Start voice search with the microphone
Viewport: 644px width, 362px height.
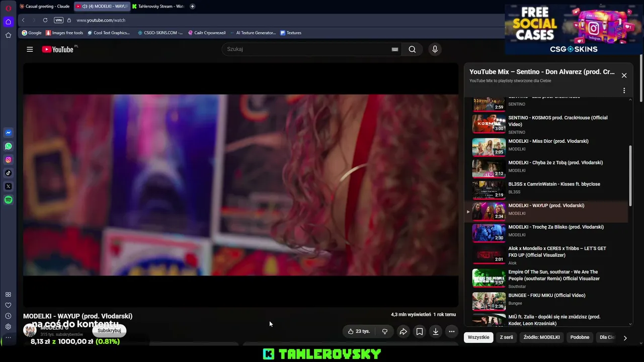point(435,49)
